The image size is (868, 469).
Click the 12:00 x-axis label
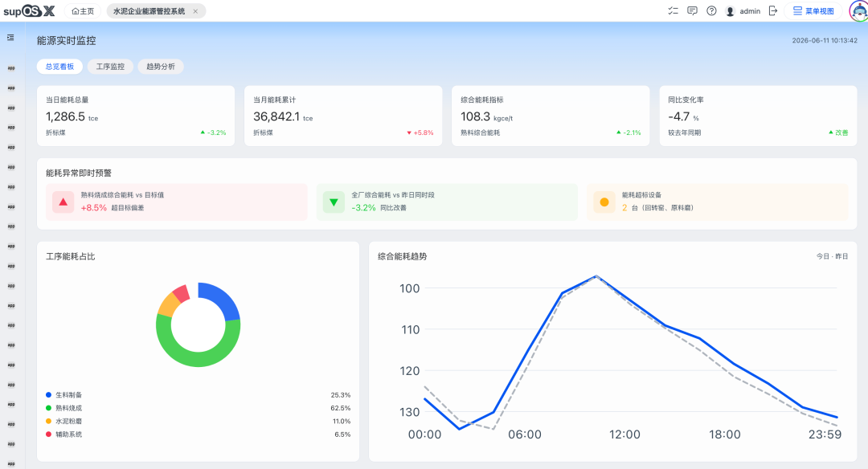click(x=624, y=434)
